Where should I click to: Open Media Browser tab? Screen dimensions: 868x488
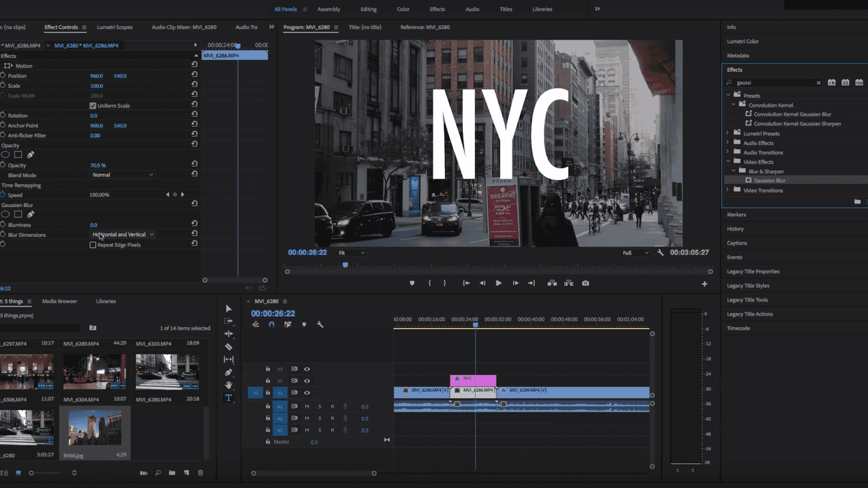point(59,301)
